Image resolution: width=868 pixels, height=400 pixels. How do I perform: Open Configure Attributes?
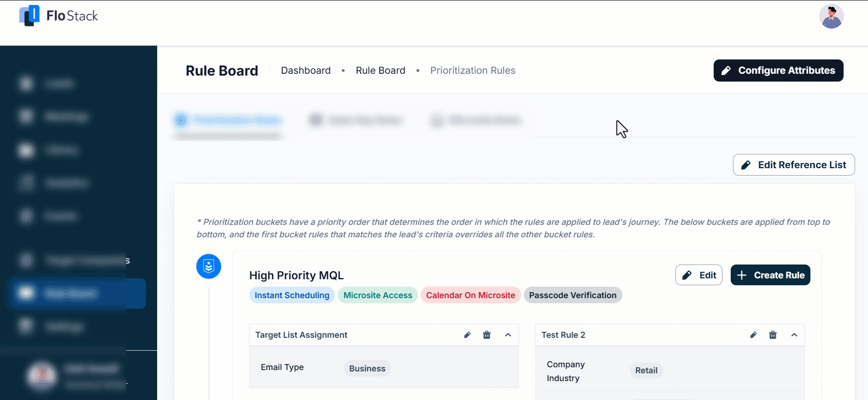pos(778,71)
